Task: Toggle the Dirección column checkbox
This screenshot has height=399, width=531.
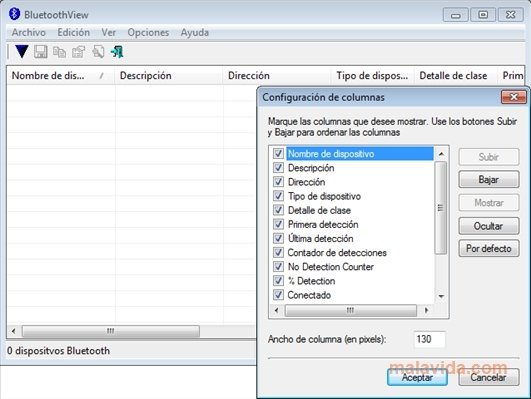Action: 278,182
